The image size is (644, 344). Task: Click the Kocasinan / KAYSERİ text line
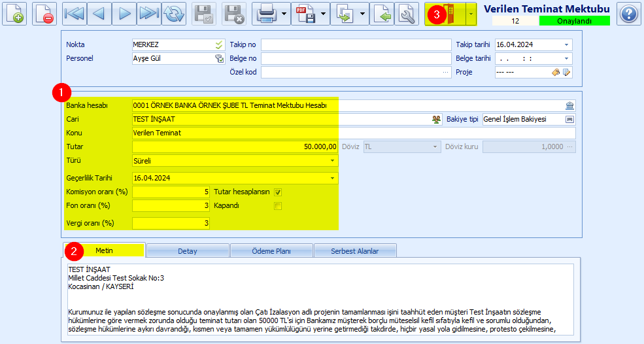[x=101, y=287]
